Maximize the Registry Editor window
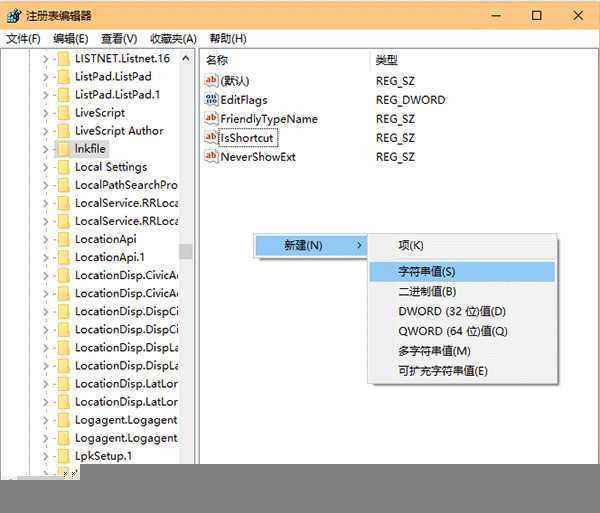Viewport: 600px width, 513px height. click(537, 16)
